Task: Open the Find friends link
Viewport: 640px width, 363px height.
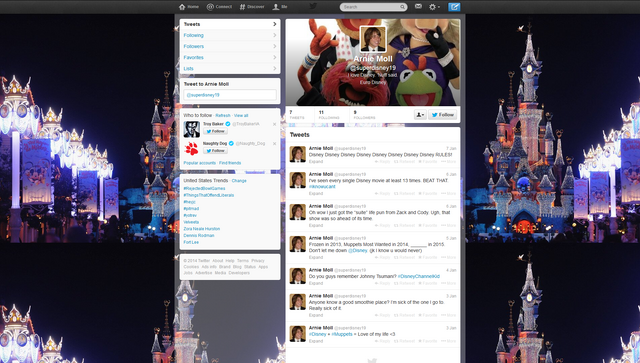Action: pyautogui.click(x=230, y=163)
